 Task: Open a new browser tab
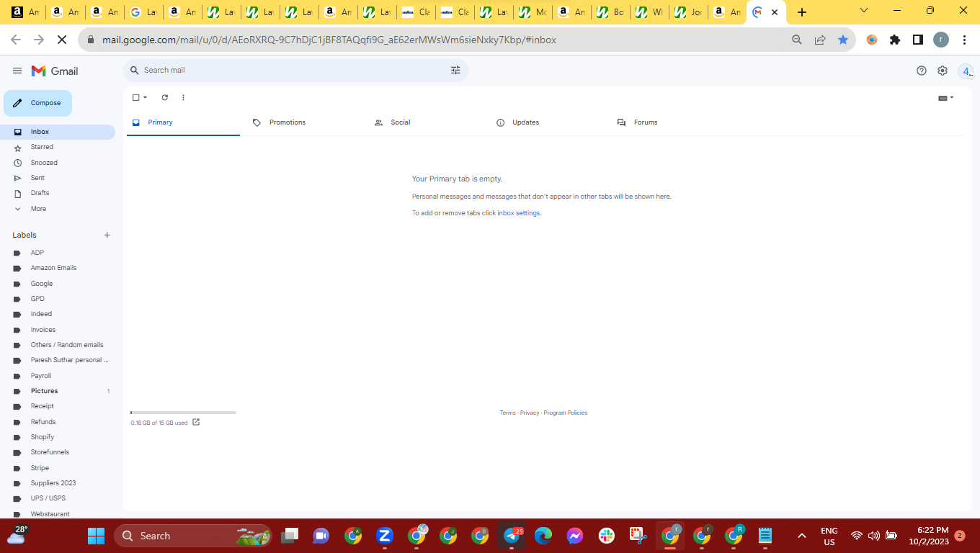pos(802,12)
